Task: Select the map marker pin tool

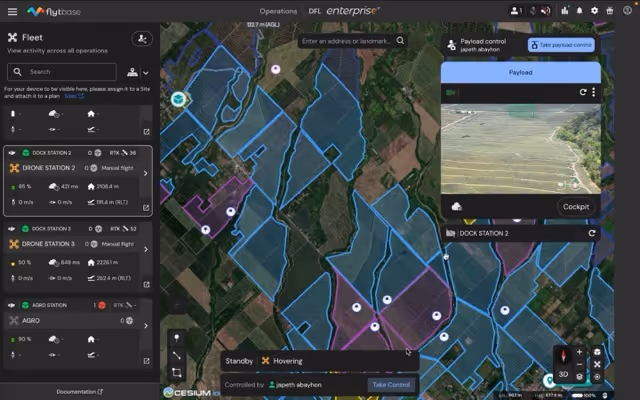Action: point(177,338)
